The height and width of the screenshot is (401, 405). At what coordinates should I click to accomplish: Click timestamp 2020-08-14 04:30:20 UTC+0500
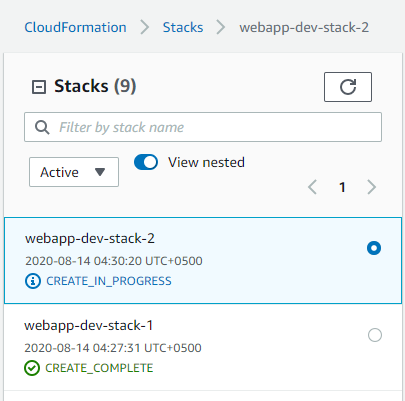(x=114, y=261)
